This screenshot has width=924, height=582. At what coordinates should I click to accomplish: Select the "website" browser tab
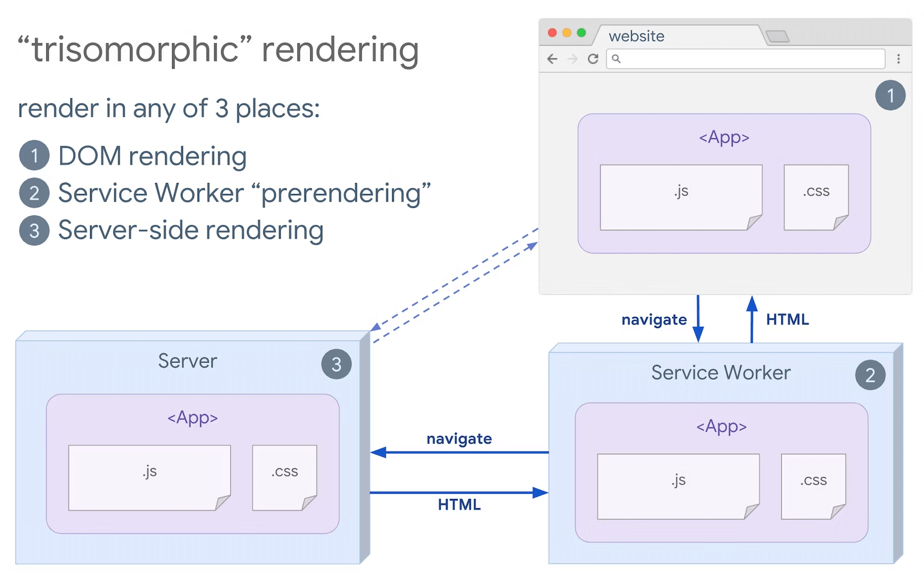click(x=636, y=36)
